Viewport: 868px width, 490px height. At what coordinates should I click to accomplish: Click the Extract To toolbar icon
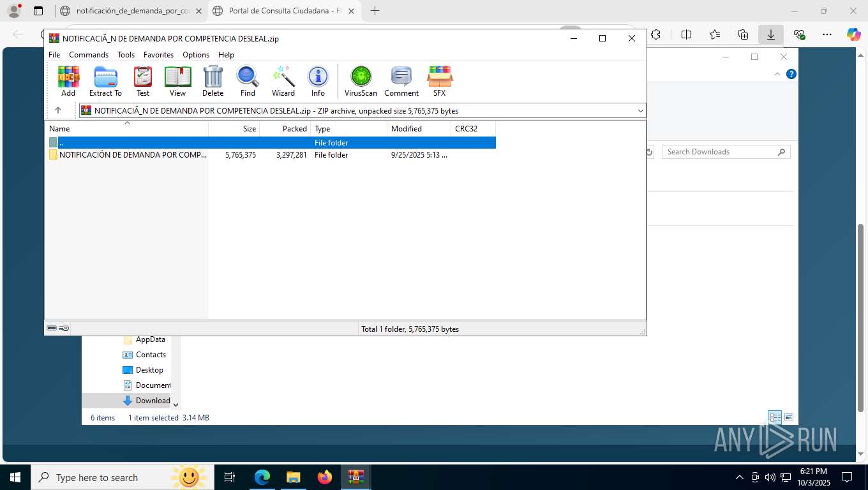pos(105,81)
